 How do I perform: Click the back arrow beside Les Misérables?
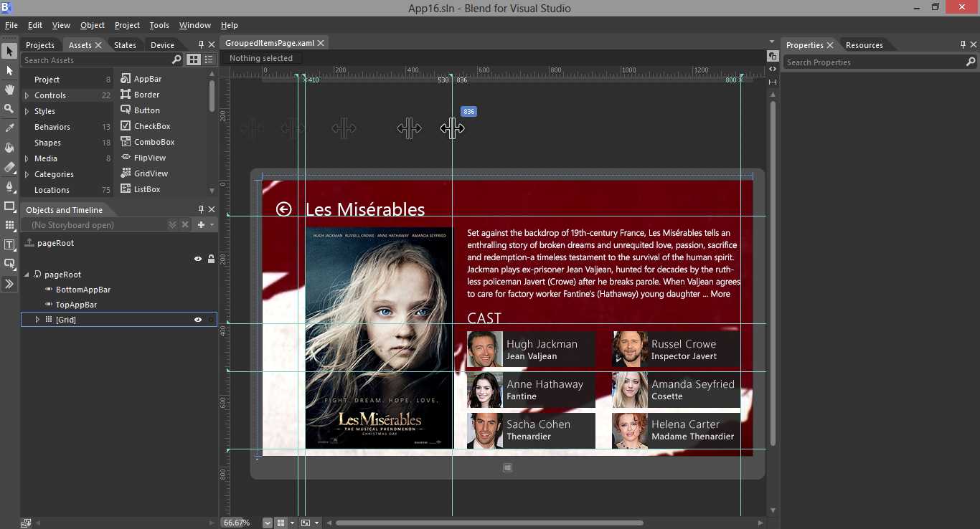click(x=284, y=209)
